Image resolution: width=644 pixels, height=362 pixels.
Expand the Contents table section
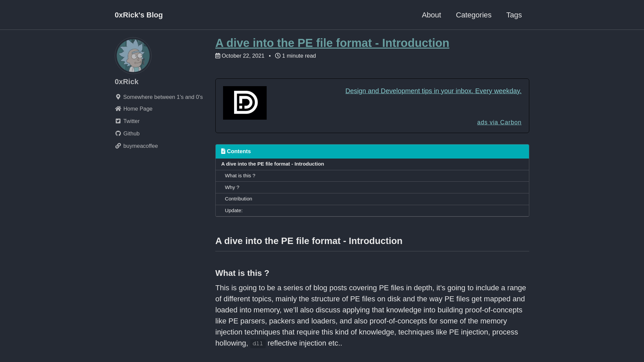point(372,151)
